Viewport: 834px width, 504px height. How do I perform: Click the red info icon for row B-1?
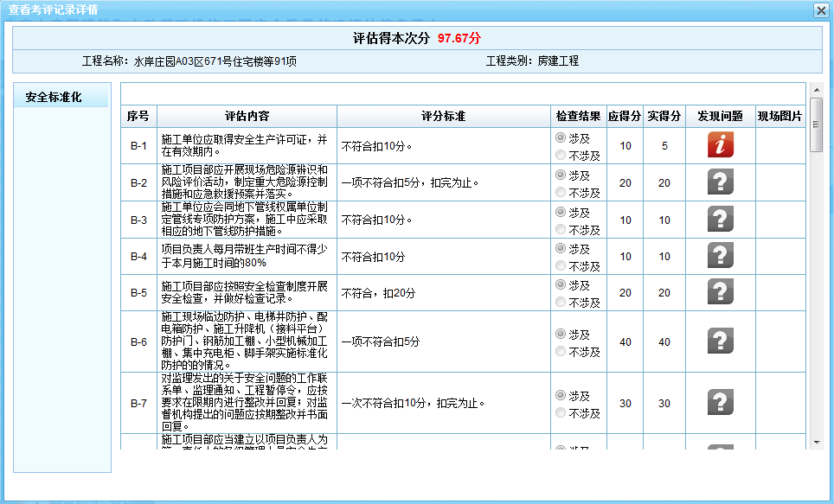click(x=720, y=145)
